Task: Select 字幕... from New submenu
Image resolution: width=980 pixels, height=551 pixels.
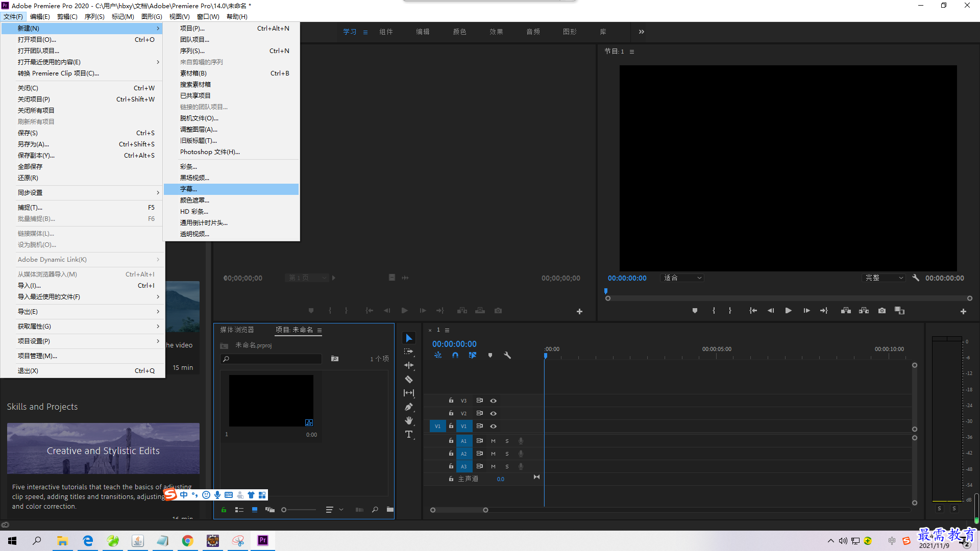Action: pos(231,189)
